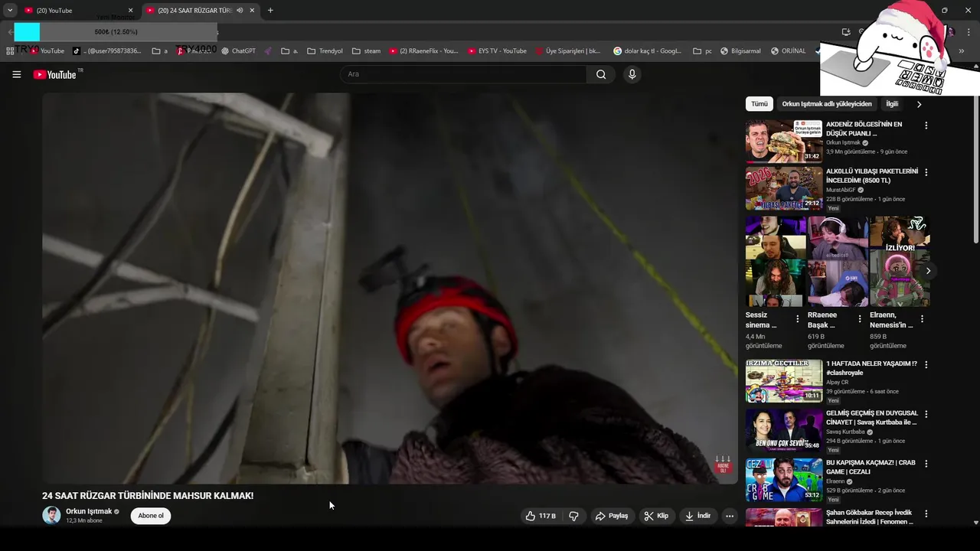The width and height of the screenshot is (980, 551).
Task: Select 'Orkun Işıtmak adlı yükleyiciden' chip
Action: pyautogui.click(x=827, y=104)
